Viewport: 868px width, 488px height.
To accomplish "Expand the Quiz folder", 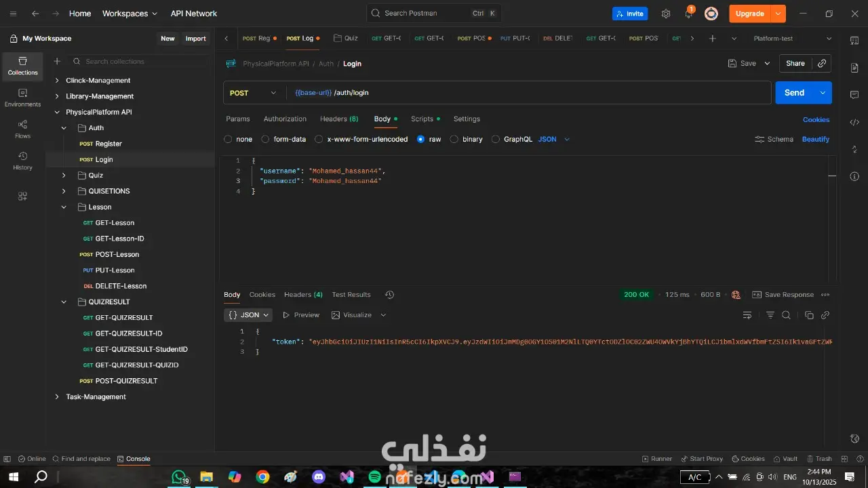I will pyautogui.click(x=64, y=176).
